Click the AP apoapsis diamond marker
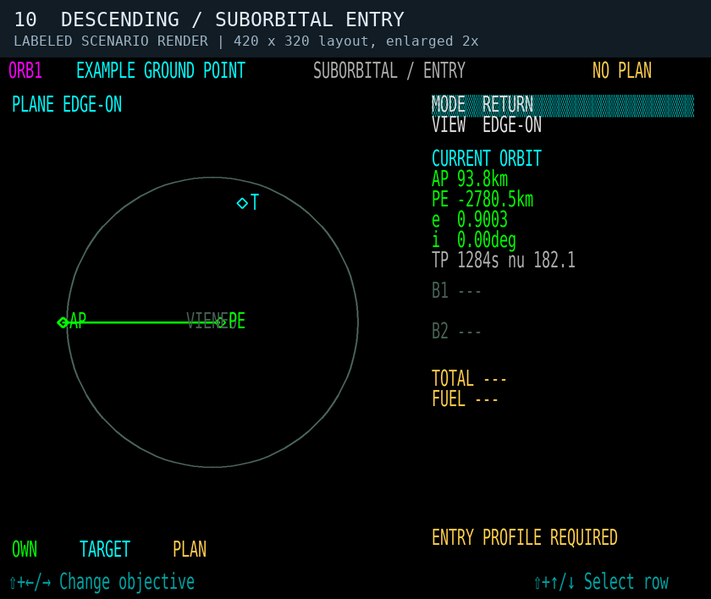Viewport: 711px width, 599px height. pyautogui.click(x=63, y=322)
